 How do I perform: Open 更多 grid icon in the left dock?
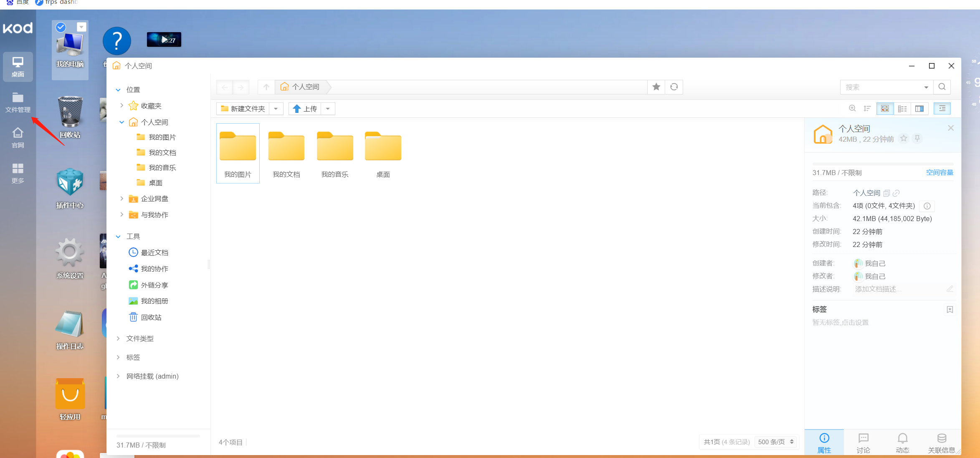click(18, 173)
